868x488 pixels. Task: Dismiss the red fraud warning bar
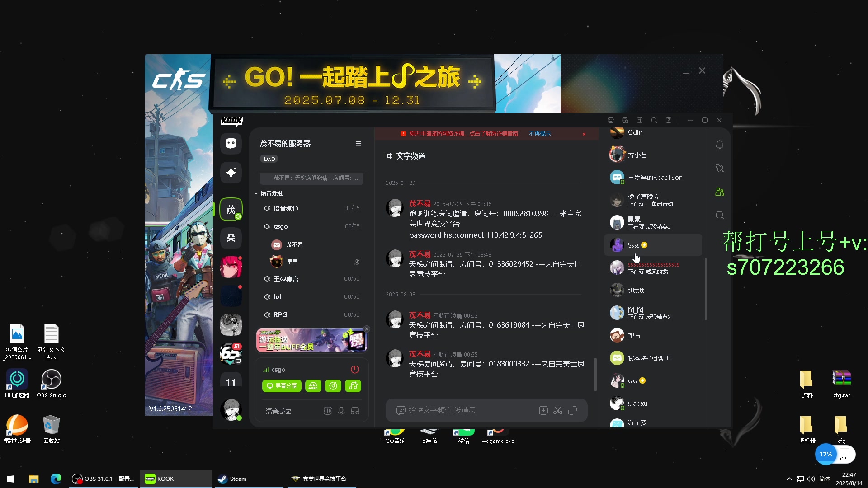584,134
